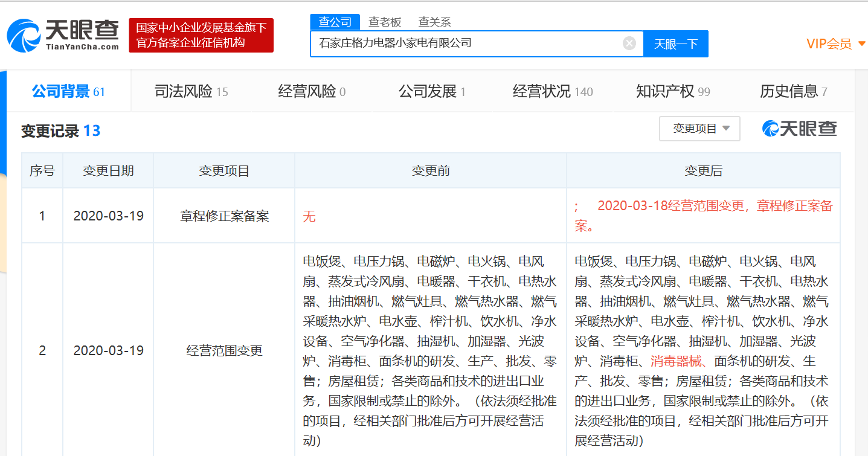Go to the 经营风险 tab

(312, 92)
